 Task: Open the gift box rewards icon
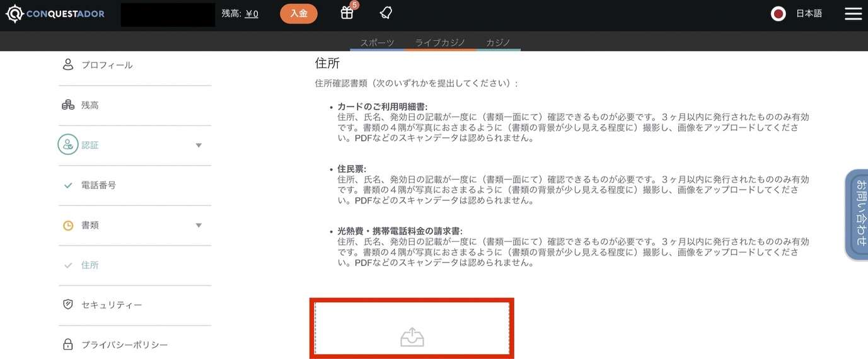click(347, 13)
